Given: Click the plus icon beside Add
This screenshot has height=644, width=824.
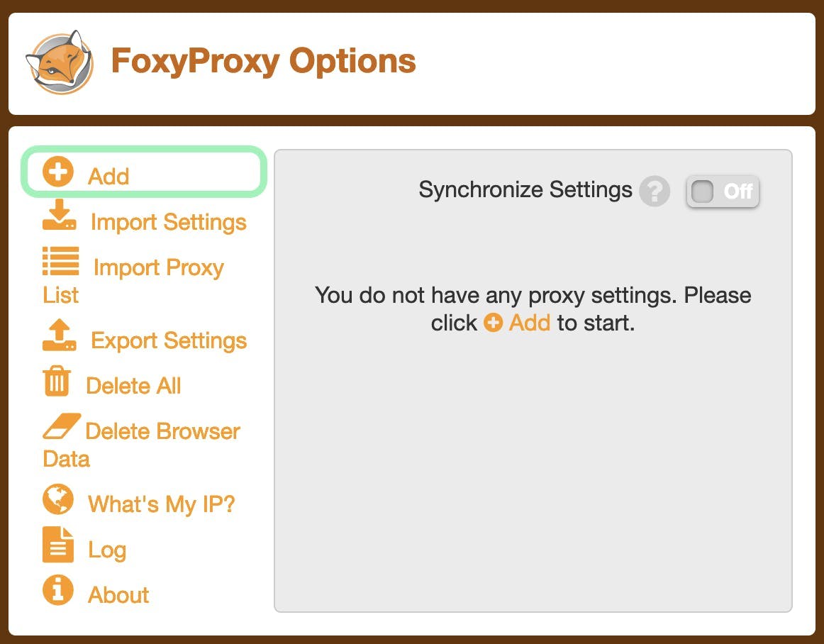Looking at the screenshot, I should [58, 172].
